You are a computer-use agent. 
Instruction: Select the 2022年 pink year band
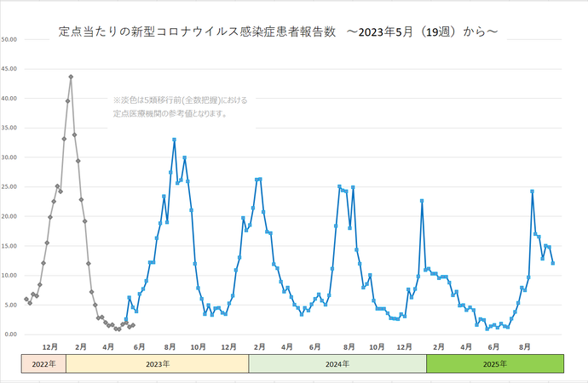click(43, 363)
